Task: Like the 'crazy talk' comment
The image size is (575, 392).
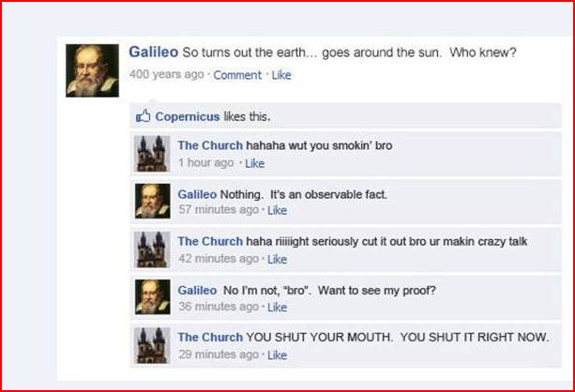Action: point(278,259)
